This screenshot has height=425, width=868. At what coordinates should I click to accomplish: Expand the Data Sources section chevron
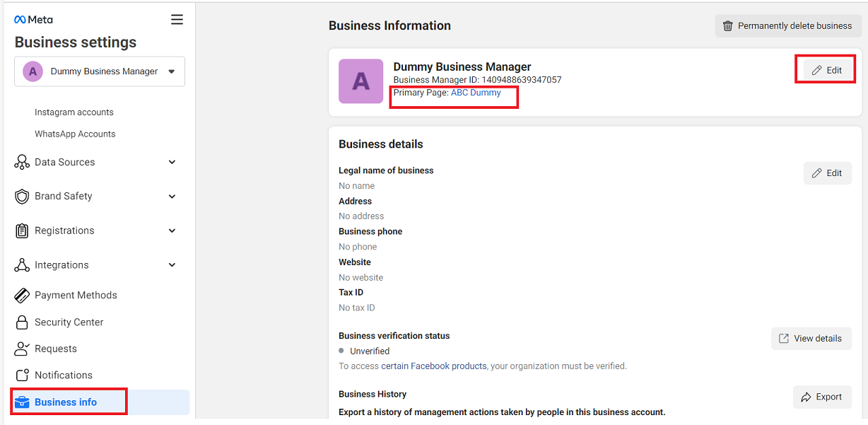(172, 162)
